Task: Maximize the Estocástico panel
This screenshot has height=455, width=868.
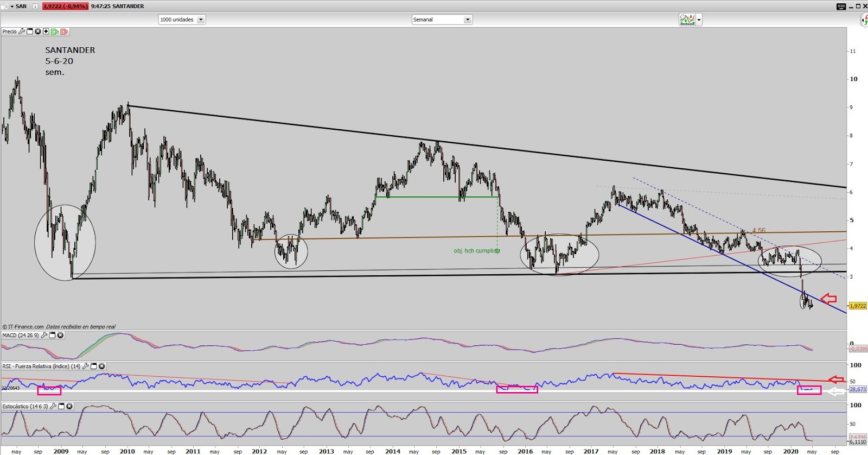Action: pyautogui.click(x=61, y=406)
